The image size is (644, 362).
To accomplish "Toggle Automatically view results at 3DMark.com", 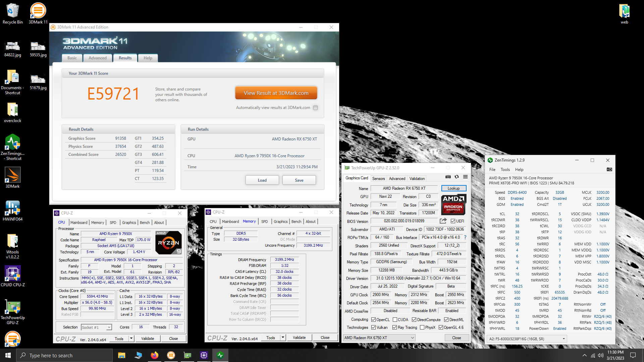I will click(x=315, y=108).
